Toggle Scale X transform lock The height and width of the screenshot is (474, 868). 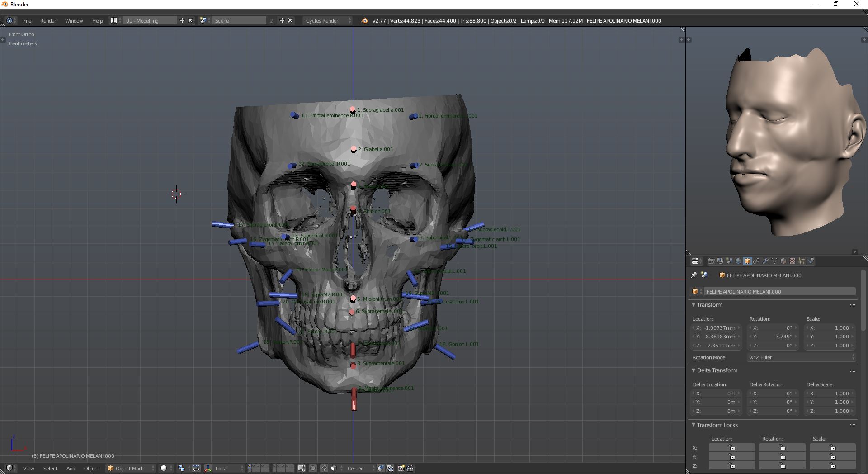coord(832,448)
